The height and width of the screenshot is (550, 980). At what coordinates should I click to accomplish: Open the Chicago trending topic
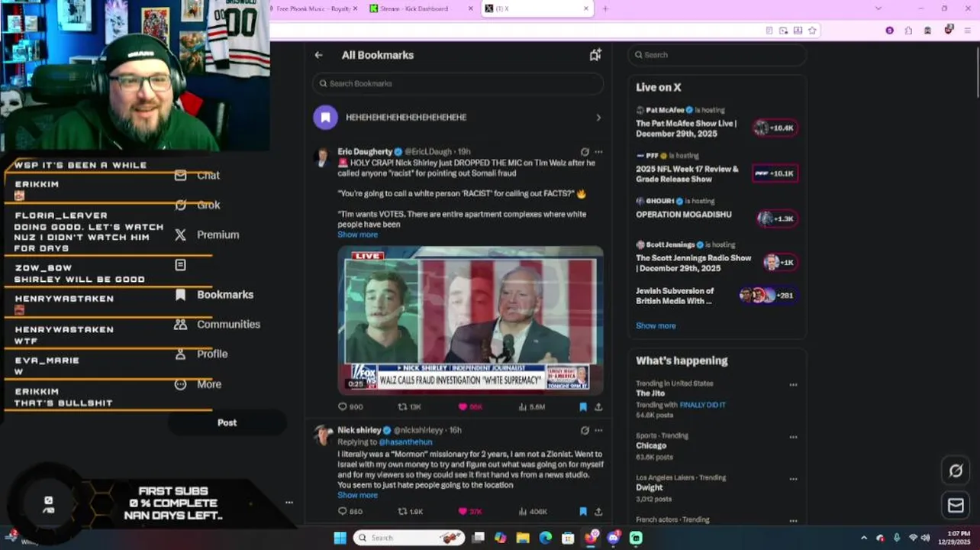(x=651, y=445)
